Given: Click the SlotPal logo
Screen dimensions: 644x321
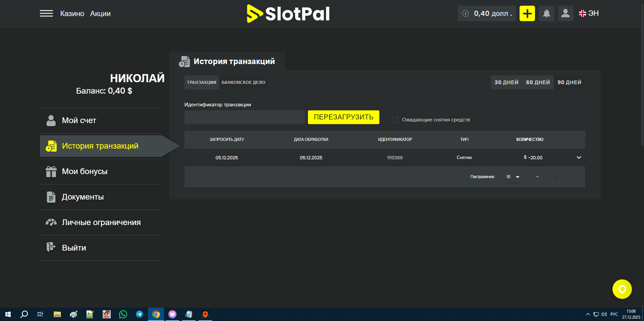Looking at the screenshot, I should click(288, 14).
